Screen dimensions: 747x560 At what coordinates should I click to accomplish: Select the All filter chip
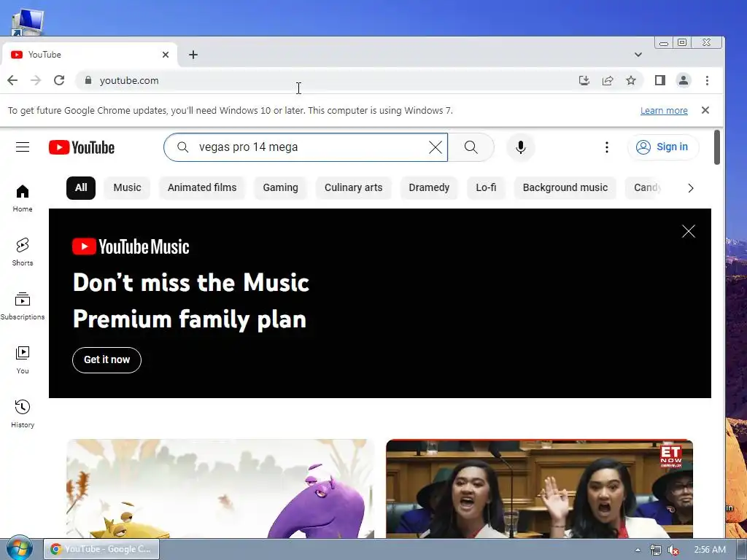pyautogui.click(x=81, y=187)
